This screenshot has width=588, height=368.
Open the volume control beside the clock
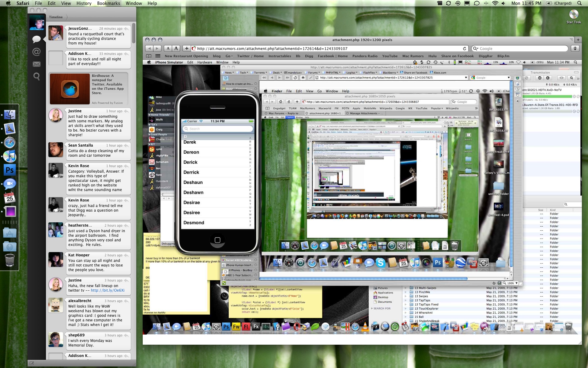click(x=503, y=3)
